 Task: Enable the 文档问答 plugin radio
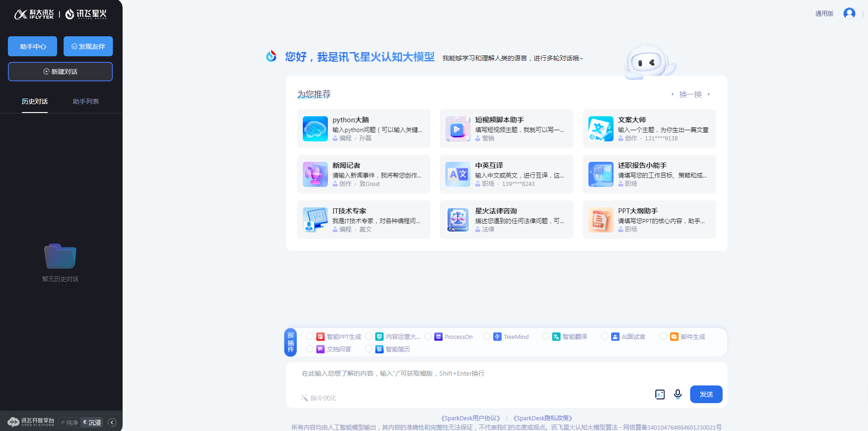pyautogui.click(x=310, y=349)
